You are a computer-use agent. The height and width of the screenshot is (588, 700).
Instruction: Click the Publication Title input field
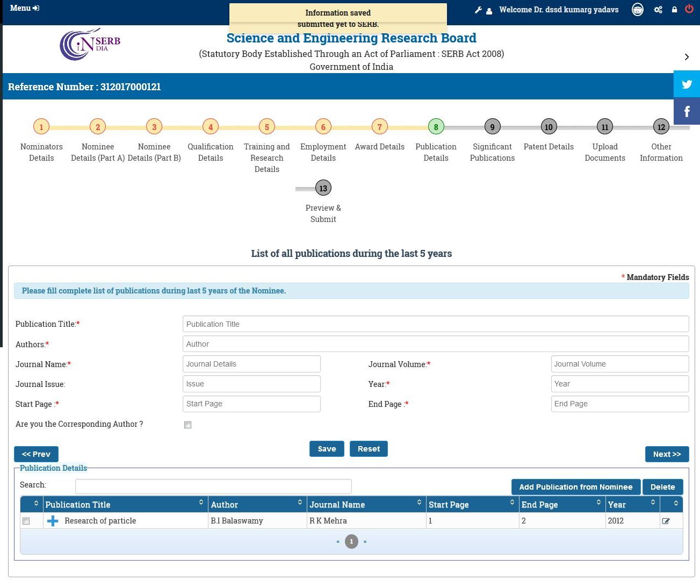436,324
